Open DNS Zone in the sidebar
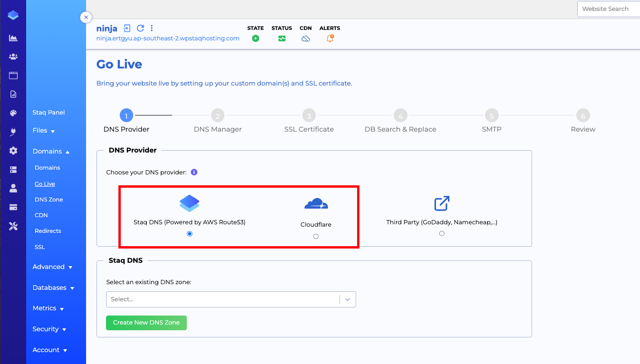This screenshot has width=640, height=364. coord(49,200)
